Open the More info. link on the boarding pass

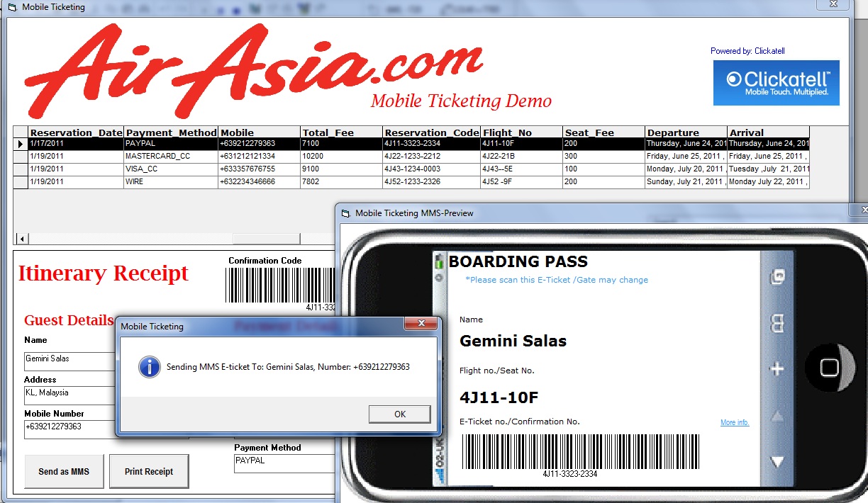tap(735, 423)
